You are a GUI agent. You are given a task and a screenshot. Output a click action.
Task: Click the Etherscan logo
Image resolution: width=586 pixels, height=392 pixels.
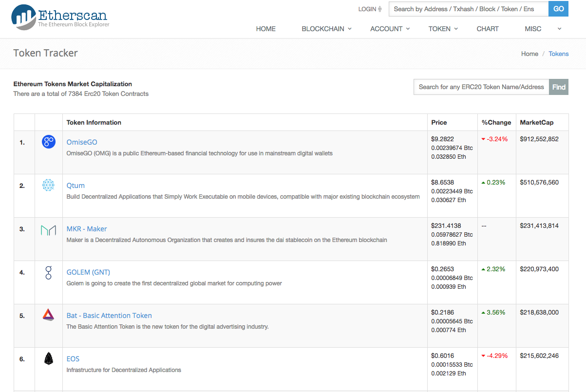(x=60, y=17)
